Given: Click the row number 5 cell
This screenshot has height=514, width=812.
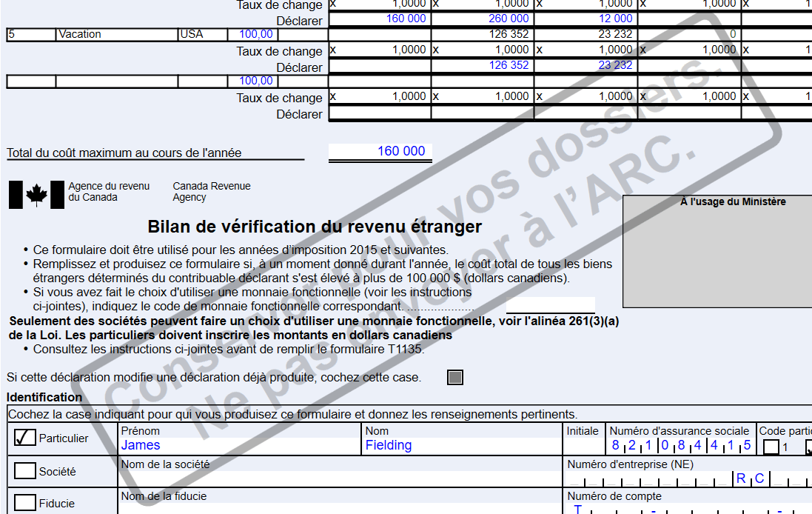Looking at the screenshot, I should (x=31, y=35).
